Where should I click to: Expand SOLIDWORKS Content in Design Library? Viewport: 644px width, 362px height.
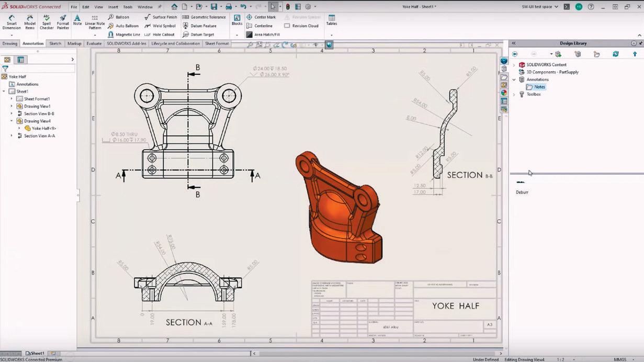[x=514, y=65]
